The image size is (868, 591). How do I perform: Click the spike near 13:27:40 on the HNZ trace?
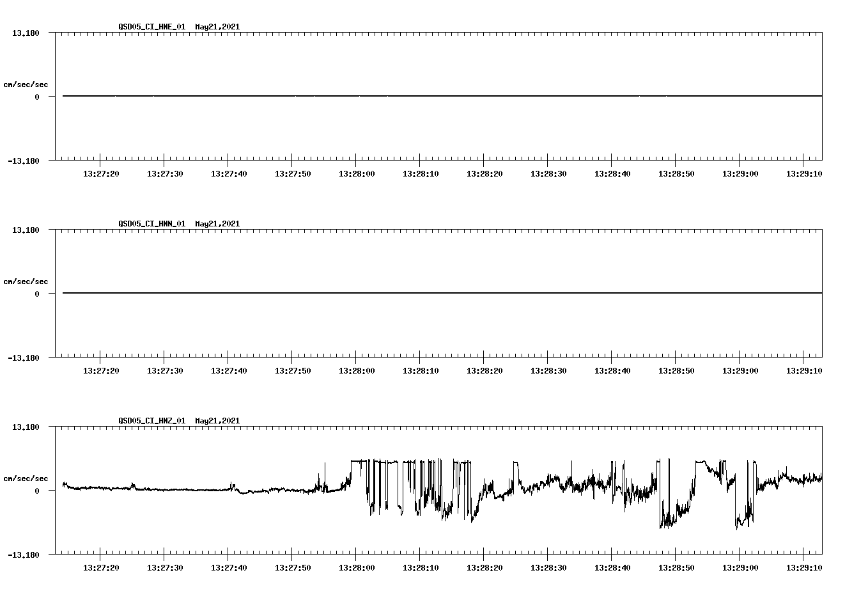(x=230, y=486)
